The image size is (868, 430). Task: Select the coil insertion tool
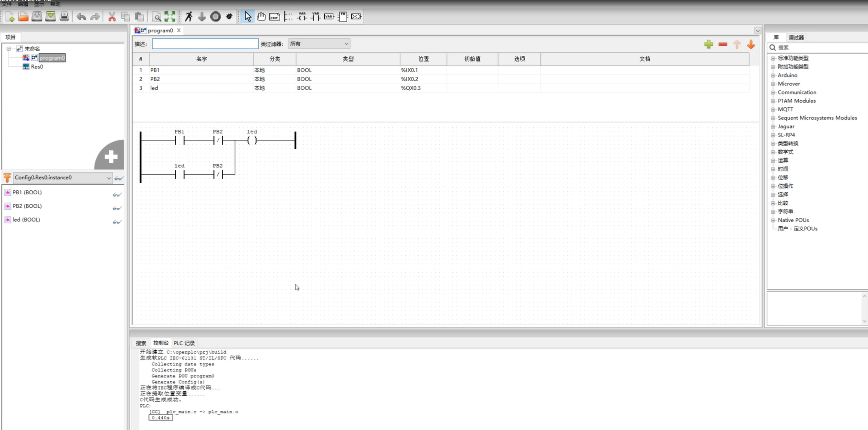[x=302, y=17]
